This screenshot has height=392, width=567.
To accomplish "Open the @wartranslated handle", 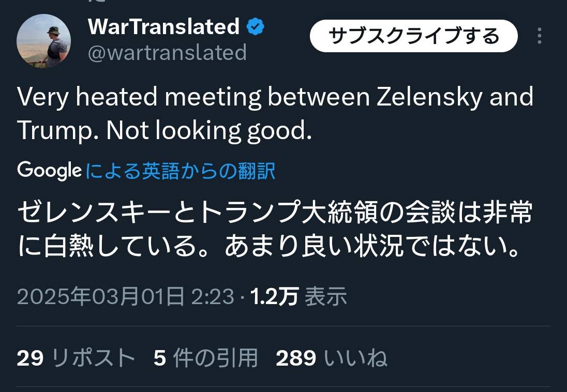I will point(167,53).
